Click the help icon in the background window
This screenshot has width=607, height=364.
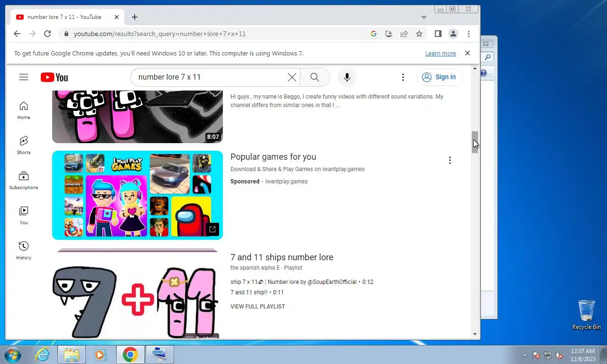[x=484, y=73]
